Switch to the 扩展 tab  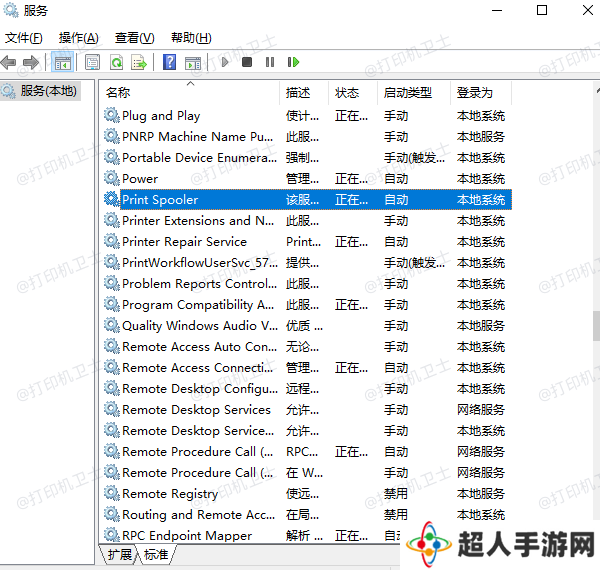(x=119, y=554)
